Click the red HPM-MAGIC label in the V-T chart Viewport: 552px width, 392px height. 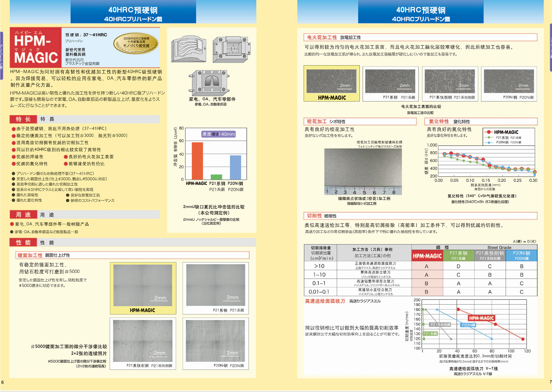[x=481, y=318]
